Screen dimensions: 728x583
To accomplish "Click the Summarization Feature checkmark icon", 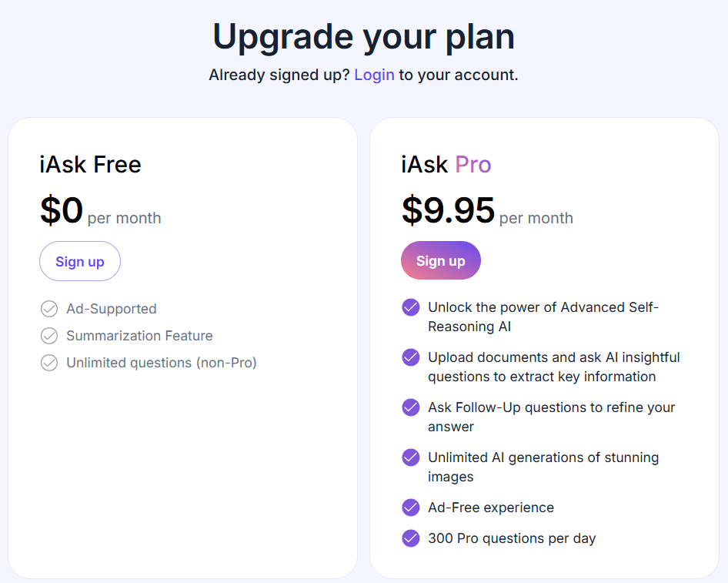I will click(49, 336).
